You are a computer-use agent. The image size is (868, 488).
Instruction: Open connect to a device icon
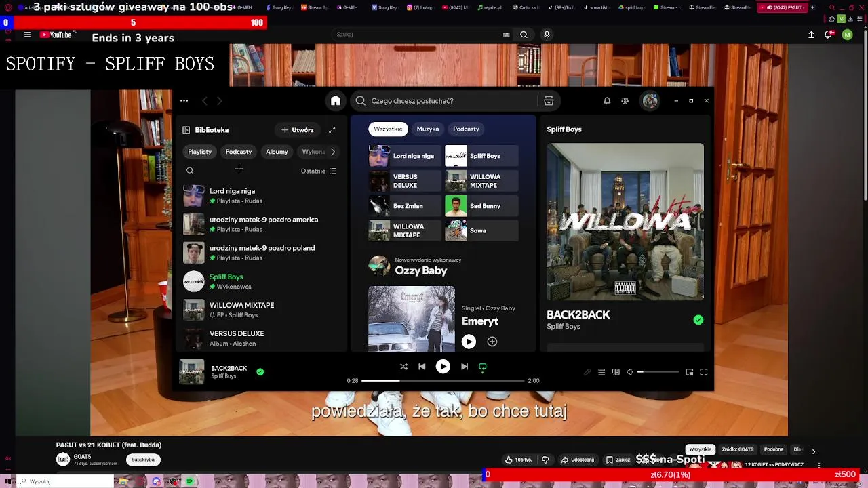click(x=616, y=372)
